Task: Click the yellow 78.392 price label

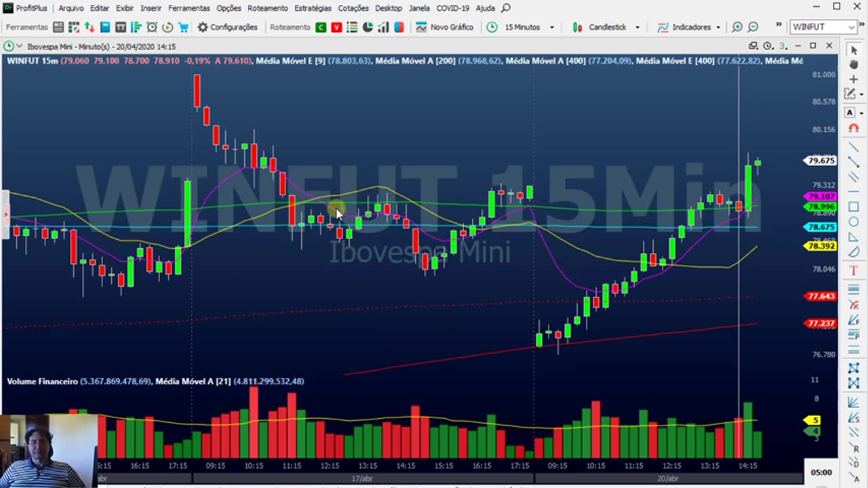Action: (821, 246)
